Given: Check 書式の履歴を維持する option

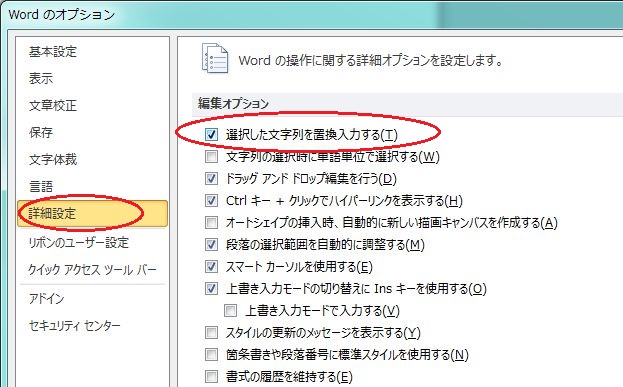Looking at the screenshot, I should point(211,376).
